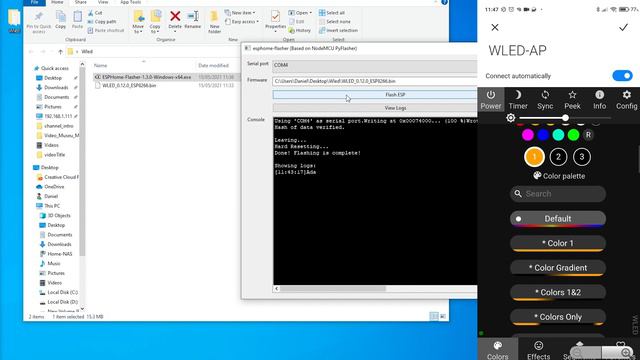Click Up arrow in Explorer address bar
The image size is (640, 360).
tap(60, 52)
